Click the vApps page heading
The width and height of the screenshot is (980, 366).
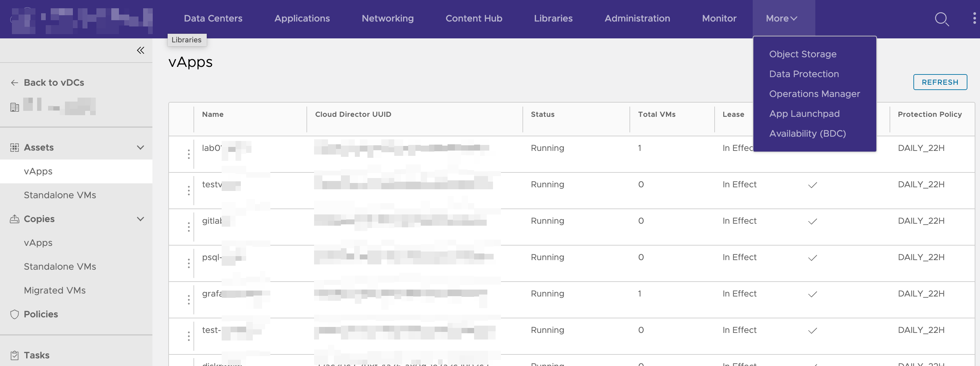190,62
